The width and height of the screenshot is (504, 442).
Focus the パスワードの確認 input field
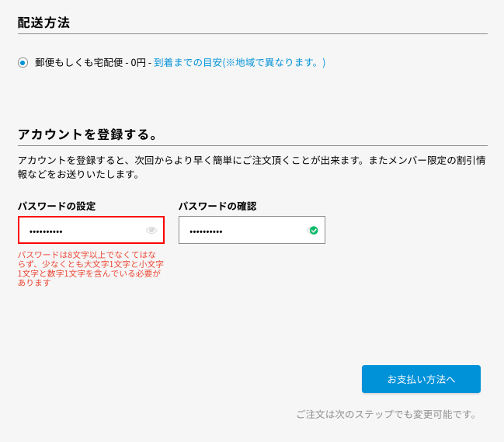click(x=252, y=230)
